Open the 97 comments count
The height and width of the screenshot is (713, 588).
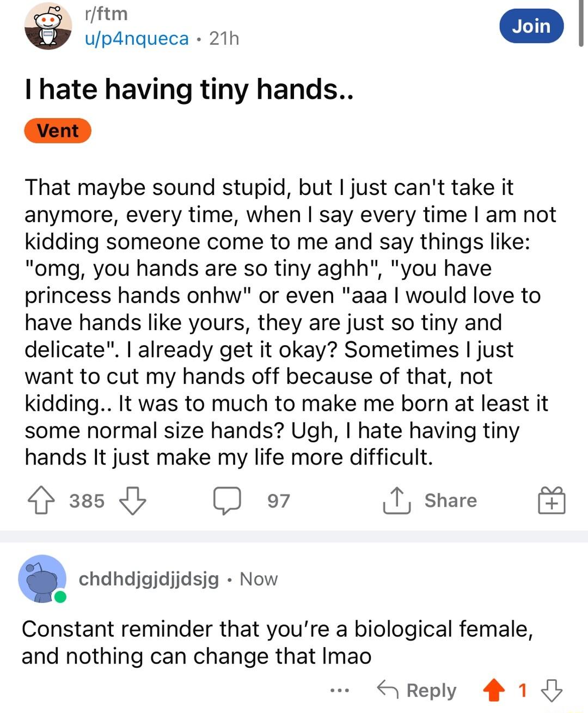click(x=278, y=501)
